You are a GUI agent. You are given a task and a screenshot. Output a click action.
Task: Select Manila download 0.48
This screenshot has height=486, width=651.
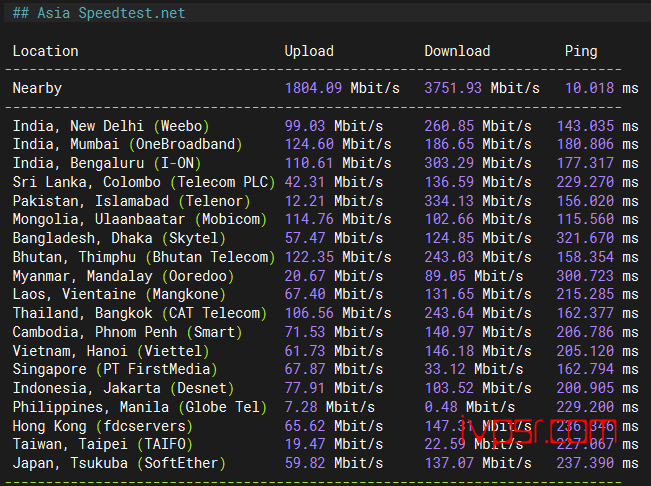pyautogui.click(x=441, y=408)
